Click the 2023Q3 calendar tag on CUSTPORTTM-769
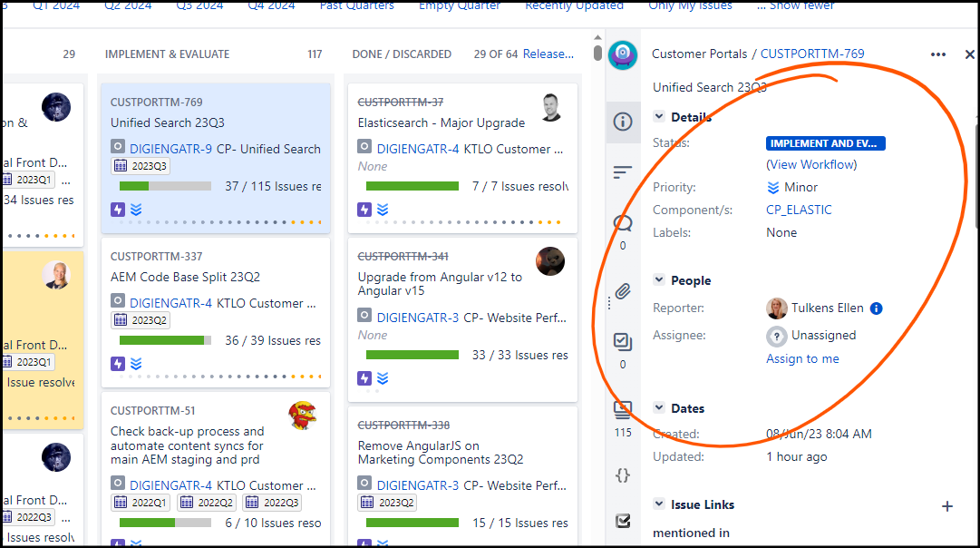Viewport: 980px width, 548px height. coord(141,166)
